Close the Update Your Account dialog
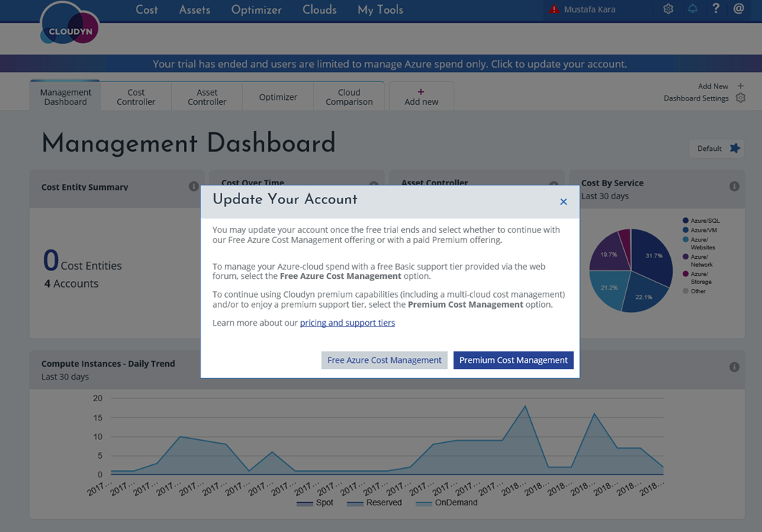This screenshot has height=532, width=762. pos(564,201)
